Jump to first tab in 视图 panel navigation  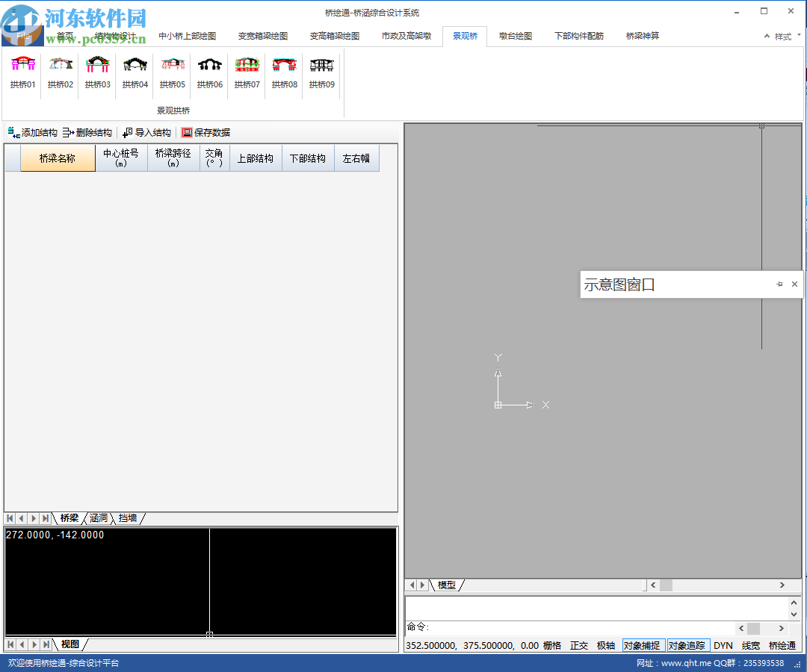[x=10, y=644]
